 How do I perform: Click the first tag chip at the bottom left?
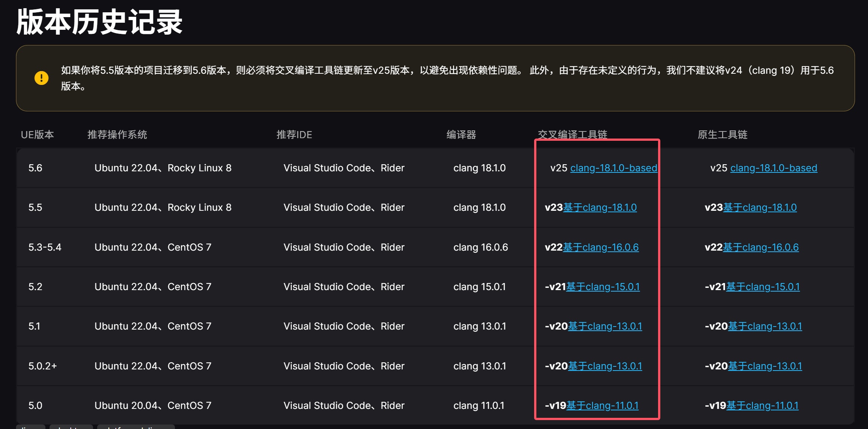(x=31, y=427)
